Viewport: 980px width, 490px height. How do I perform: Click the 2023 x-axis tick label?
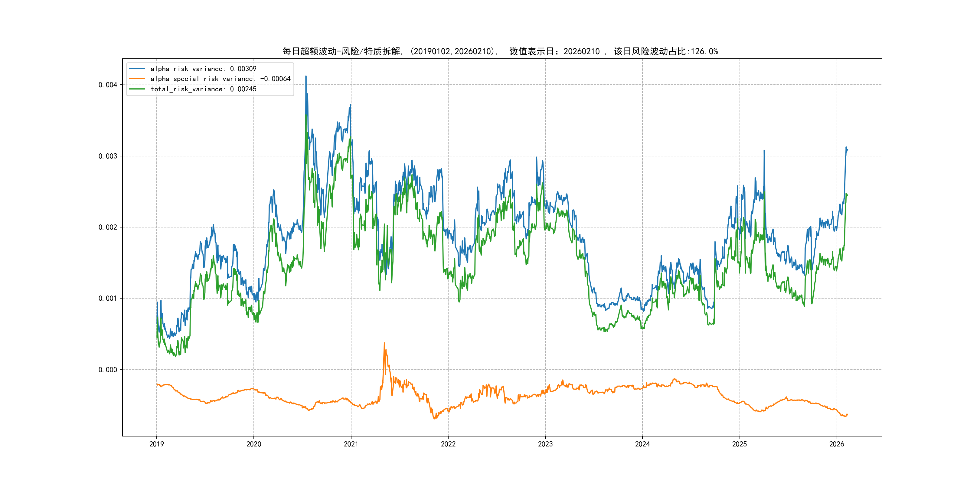(545, 444)
